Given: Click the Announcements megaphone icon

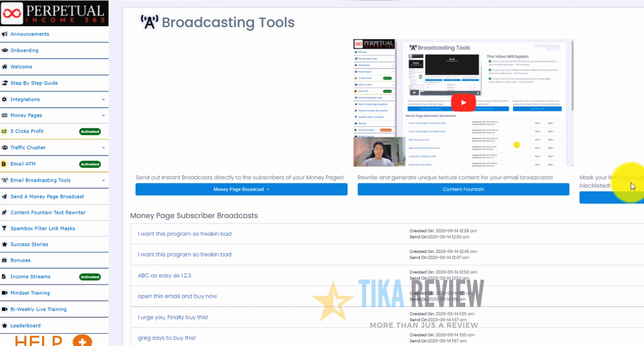Looking at the screenshot, I should [x=5, y=34].
